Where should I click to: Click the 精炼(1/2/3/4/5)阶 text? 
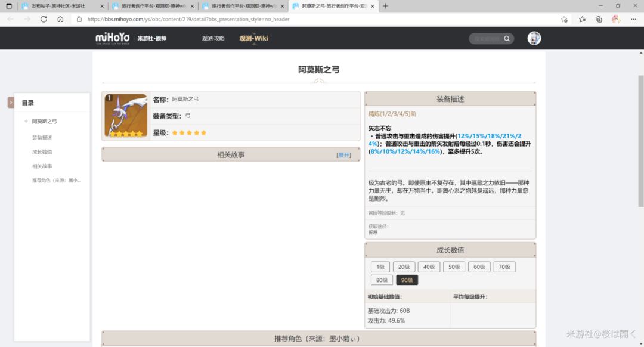(392, 114)
